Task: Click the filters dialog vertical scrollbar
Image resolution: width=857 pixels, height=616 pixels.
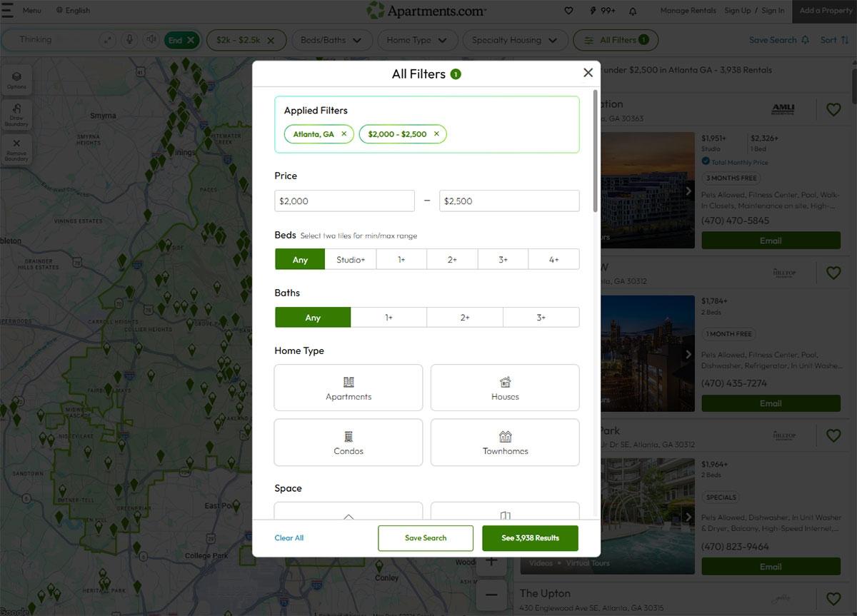Action: pos(596,151)
